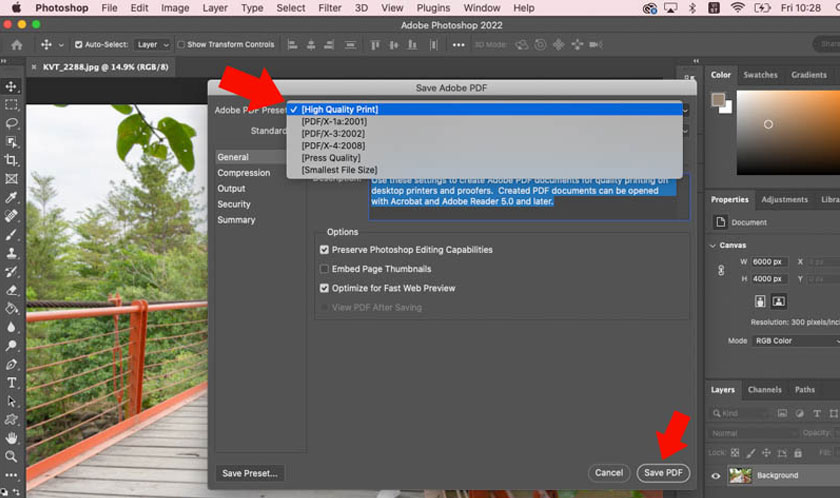Choose the [Press Quality] preset option
The height and width of the screenshot is (498, 840).
click(x=330, y=158)
